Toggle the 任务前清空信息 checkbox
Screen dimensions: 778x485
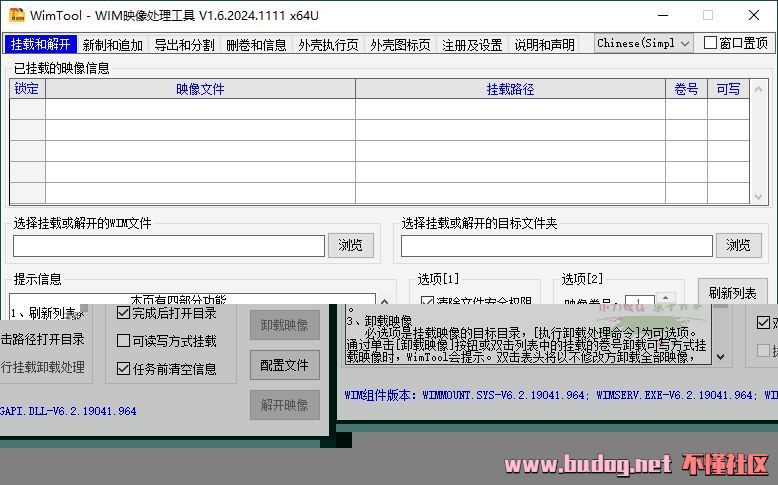[124, 369]
